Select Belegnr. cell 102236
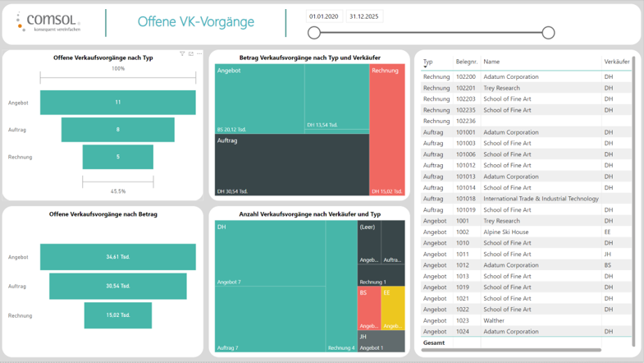 coord(466,122)
